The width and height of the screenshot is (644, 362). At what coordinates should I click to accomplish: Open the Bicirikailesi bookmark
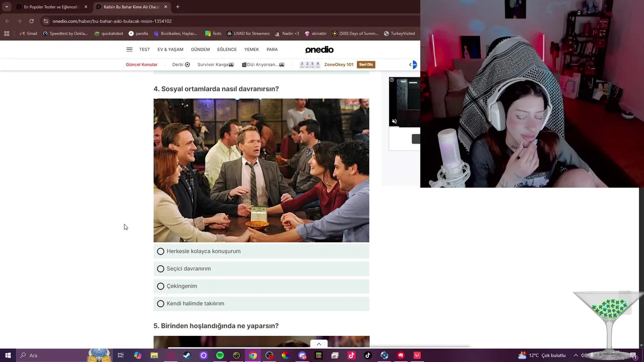tap(175, 34)
